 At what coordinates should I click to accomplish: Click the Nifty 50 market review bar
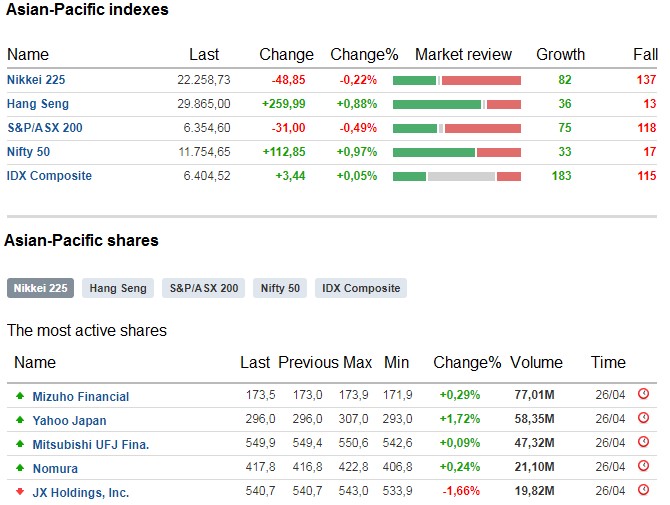pos(457,152)
